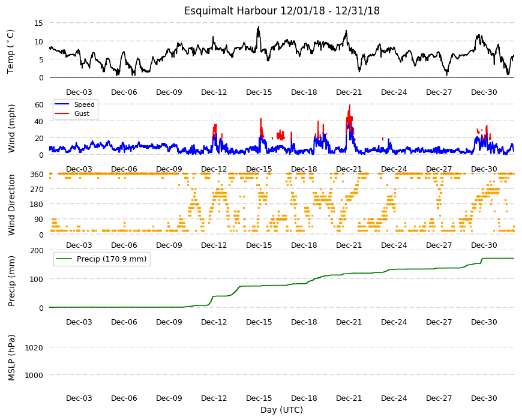Click the 200 tick on precipitation axis
This screenshot has width=522, height=420.
(37, 250)
